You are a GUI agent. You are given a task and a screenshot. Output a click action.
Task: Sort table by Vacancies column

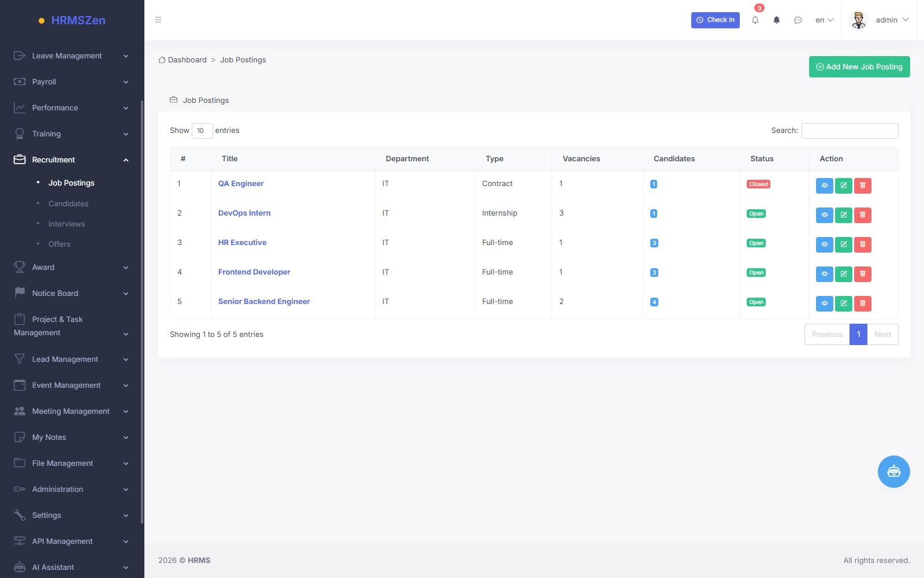[x=597, y=159]
